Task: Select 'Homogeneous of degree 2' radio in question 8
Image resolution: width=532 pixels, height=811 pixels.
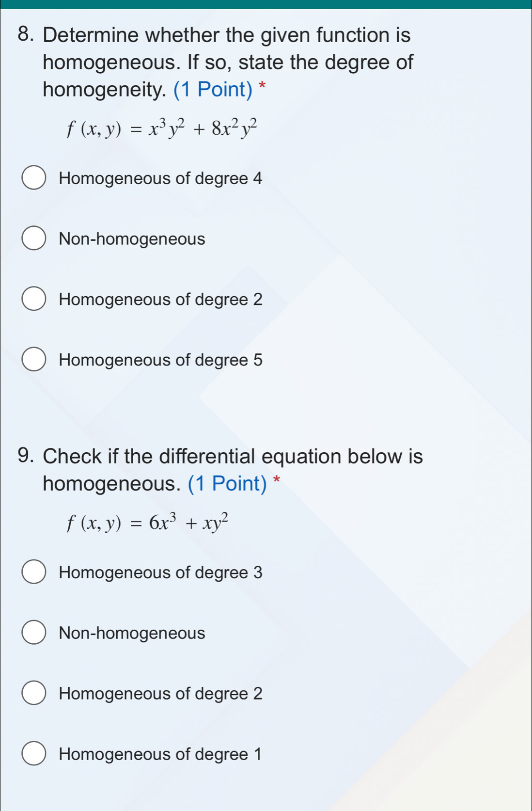Action: pos(34,299)
